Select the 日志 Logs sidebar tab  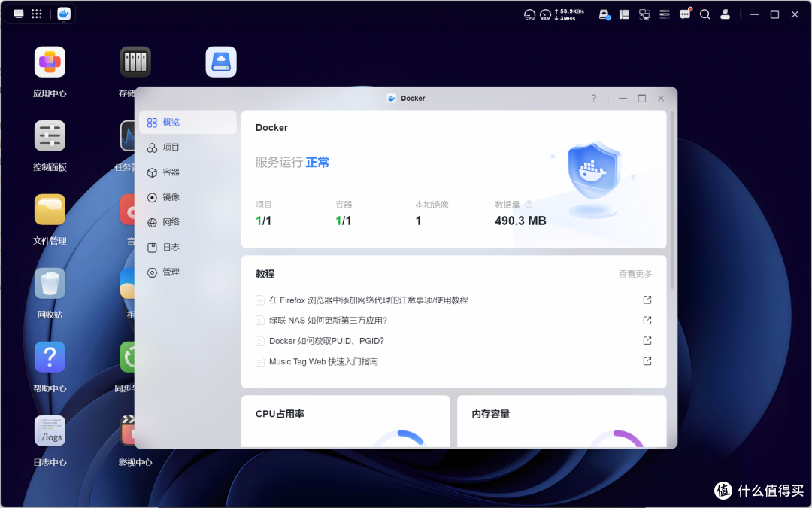coord(187,248)
